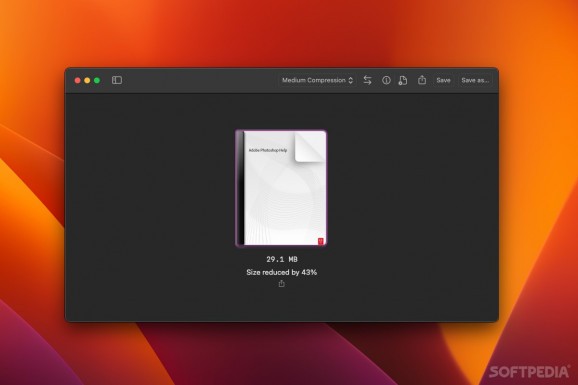Screen dimensions: 578x385
Task: Open the file info icon
Action: click(x=386, y=80)
